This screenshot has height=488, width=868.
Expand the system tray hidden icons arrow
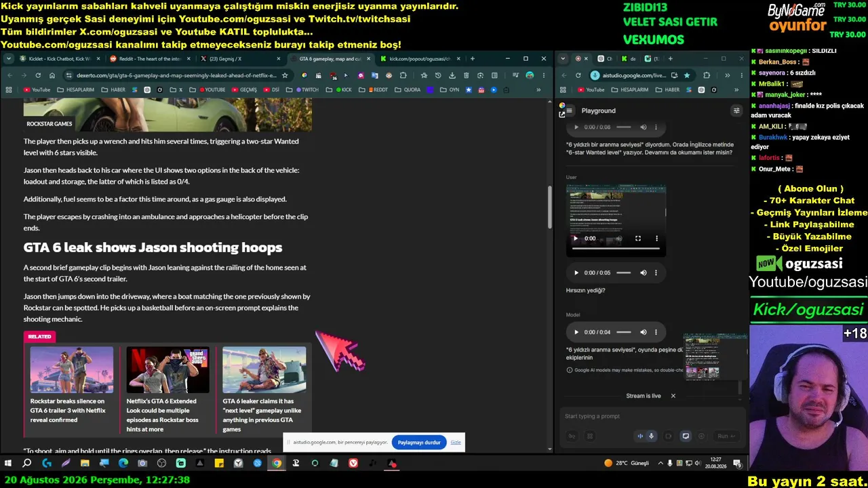coord(660,464)
